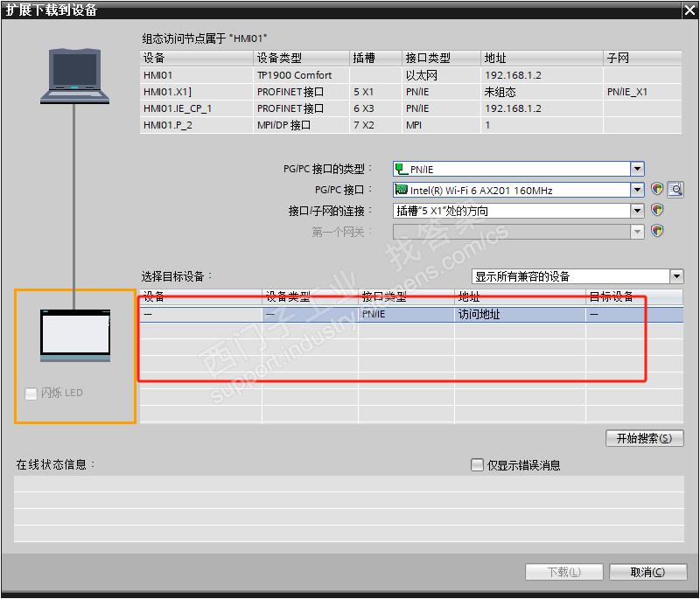The width and height of the screenshot is (700, 599).
Task: Open the 接口/子网的连接 dropdown arrow
Action: coord(637,211)
